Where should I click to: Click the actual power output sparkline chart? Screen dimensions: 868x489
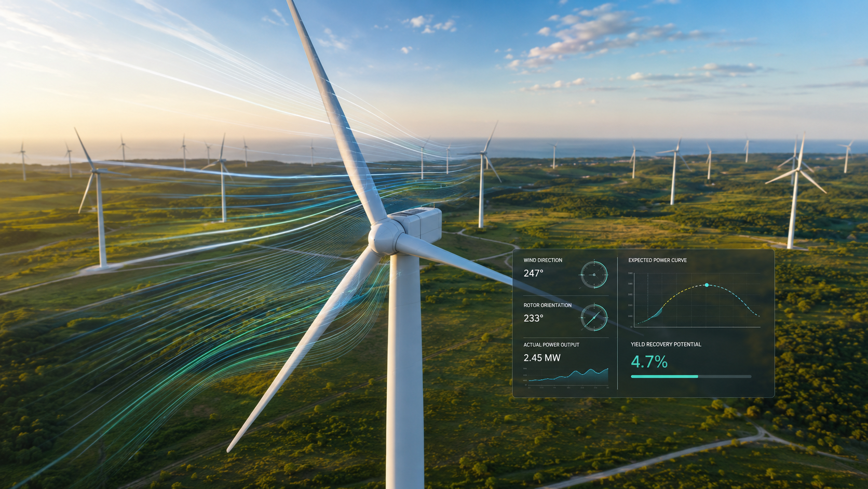coord(566,377)
